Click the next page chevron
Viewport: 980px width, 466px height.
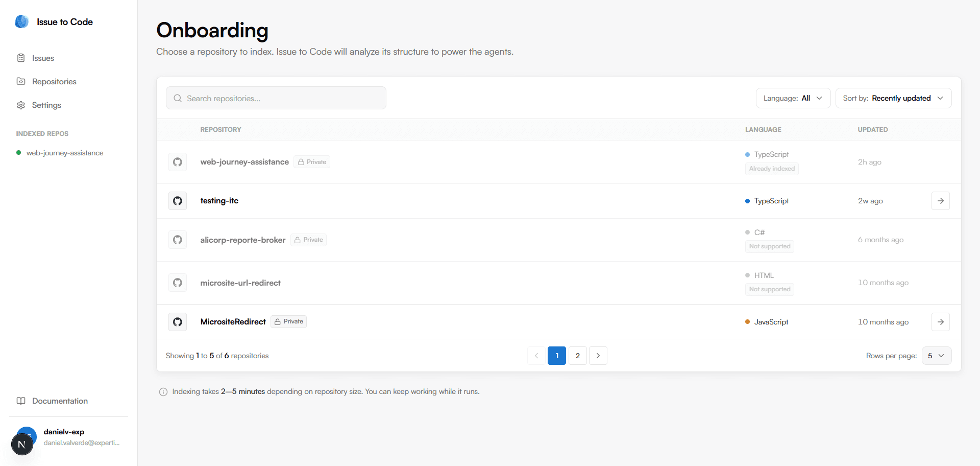click(598, 356)
